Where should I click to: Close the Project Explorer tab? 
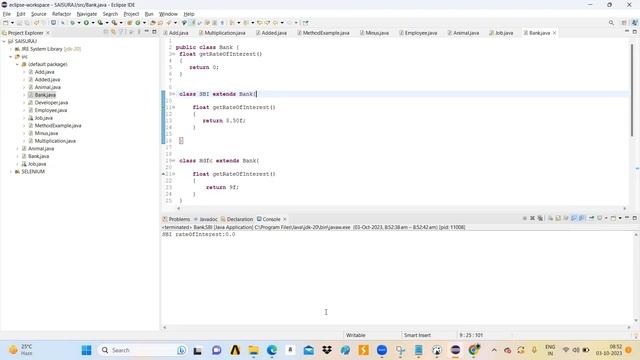[48, 33]
